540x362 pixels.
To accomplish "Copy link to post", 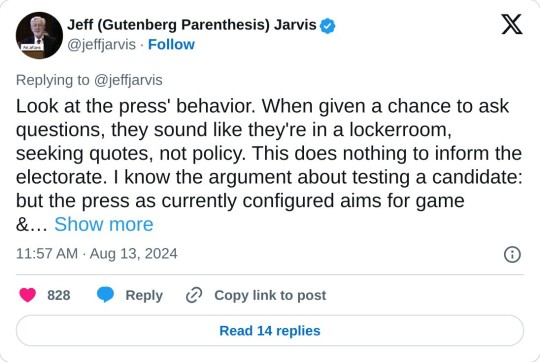I will (x=270, y=295).
